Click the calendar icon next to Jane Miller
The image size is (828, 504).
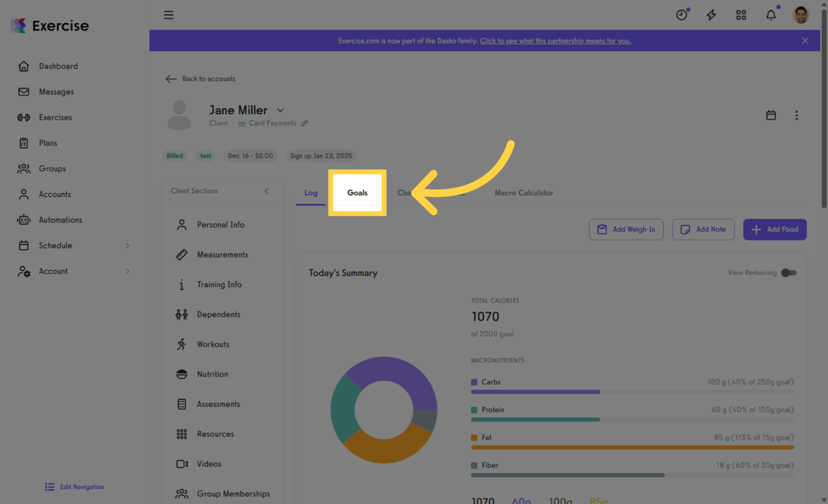[771, 115]
